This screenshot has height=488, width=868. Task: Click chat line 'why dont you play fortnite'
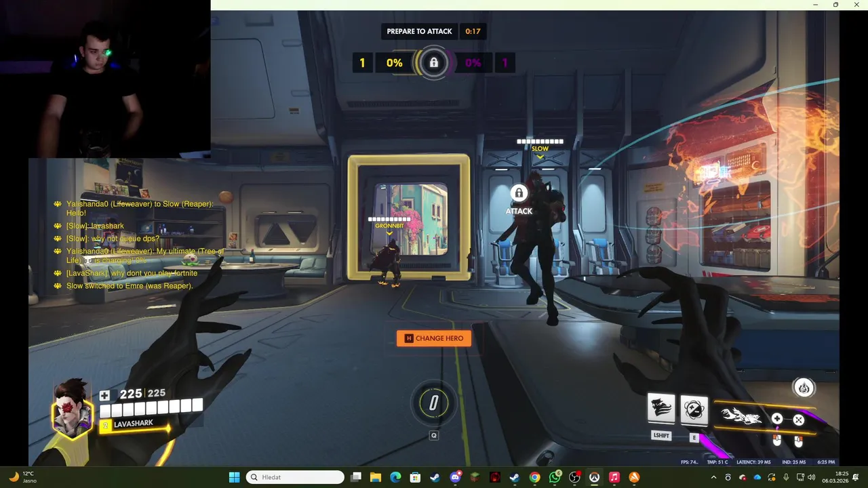pyautogui.click(x=132, y=273)
